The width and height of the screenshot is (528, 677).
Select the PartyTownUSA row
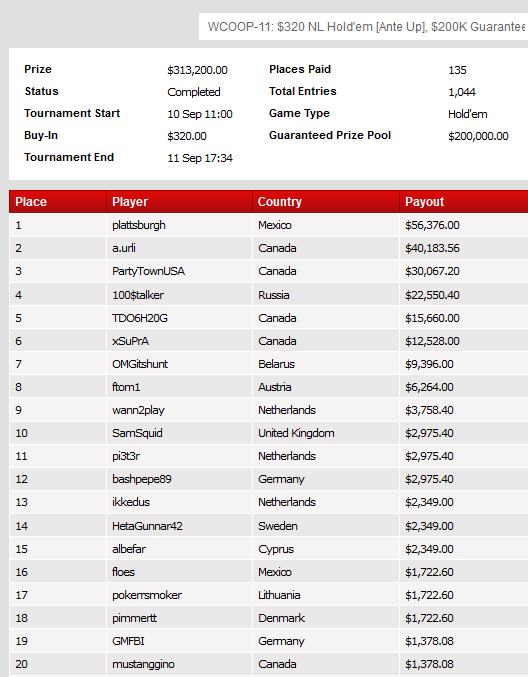coord(269,271)
